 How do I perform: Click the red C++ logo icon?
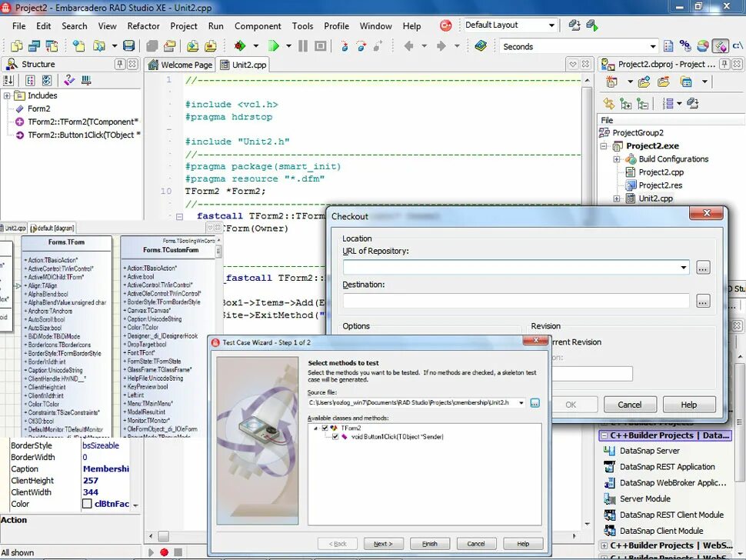point(445,25)
